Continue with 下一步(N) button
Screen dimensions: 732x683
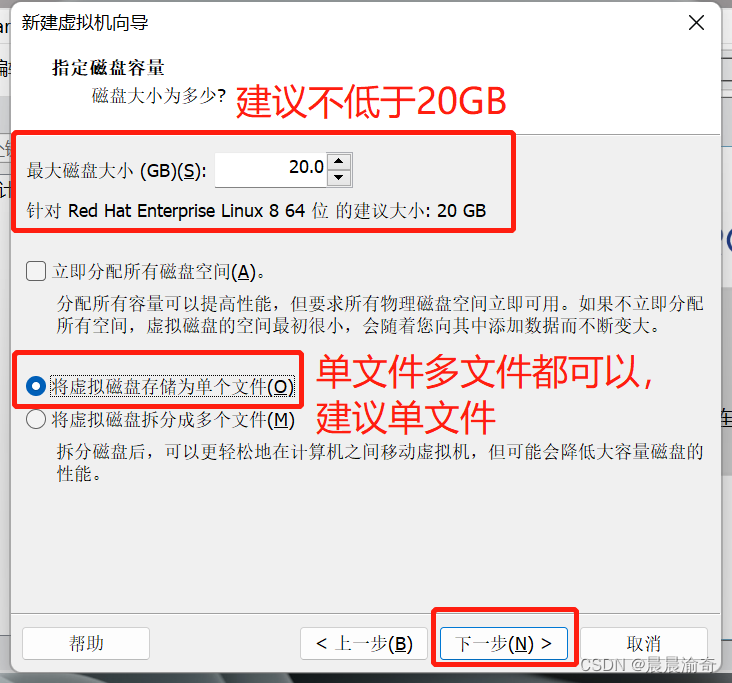504,644
